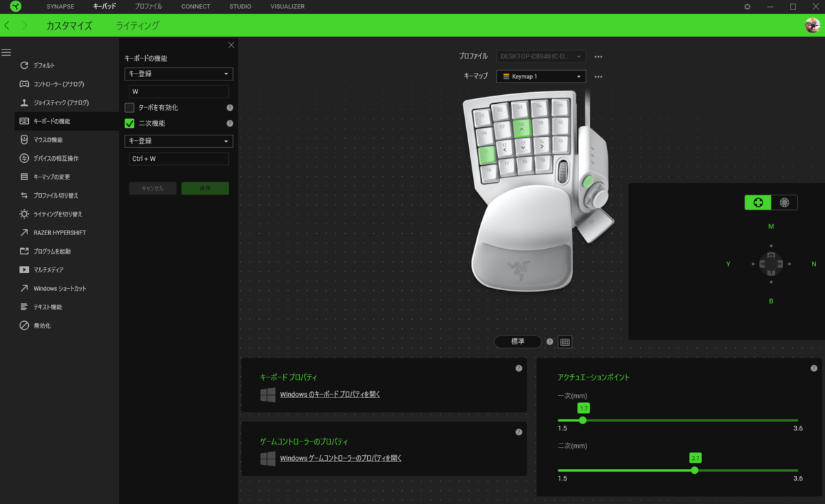Click the キャンセル button
This screenshot has height=504, width=825.
tap(153, 188)
